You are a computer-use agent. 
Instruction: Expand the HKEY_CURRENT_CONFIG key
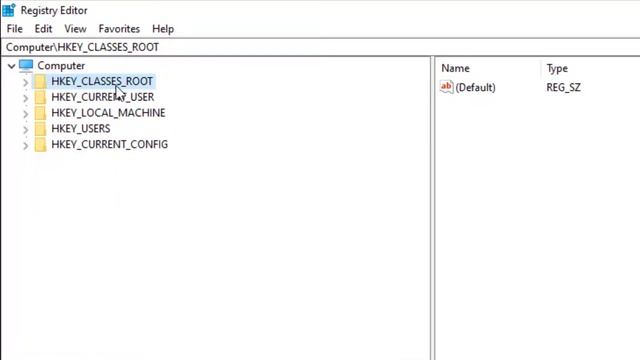(25, 145)
